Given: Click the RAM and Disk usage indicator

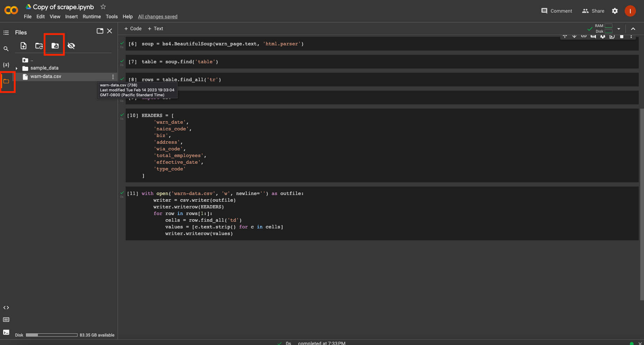Looking at the screenshot, I should click(604, 29).
